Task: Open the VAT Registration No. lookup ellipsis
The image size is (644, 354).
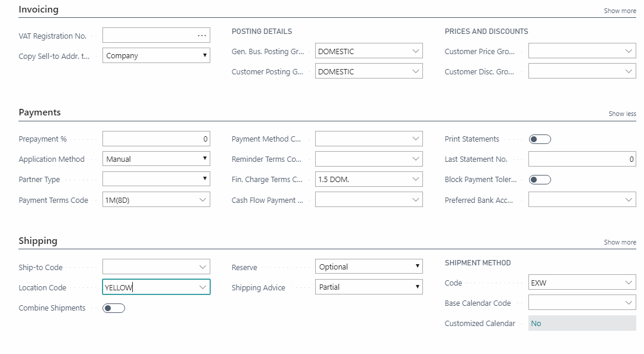Action: [202, 36]
